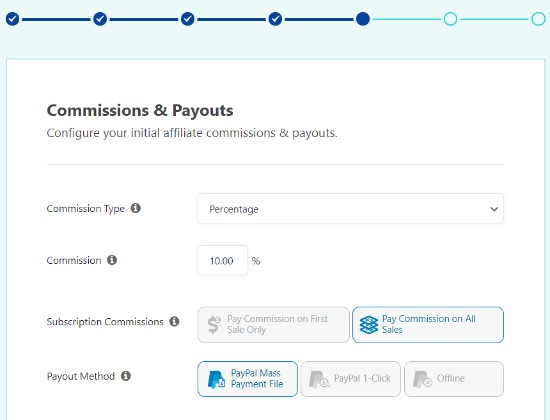The height and width of the screenshot is (420, 550).
Task: Click the commission percentage input field
Action: point(222,260)
